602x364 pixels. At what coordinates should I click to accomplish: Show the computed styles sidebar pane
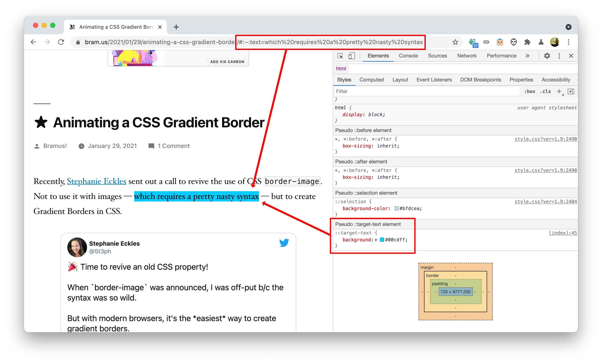point(571,91)
